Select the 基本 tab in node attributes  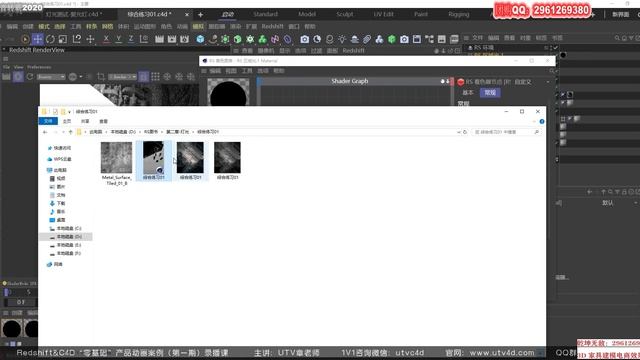[468, 93]
